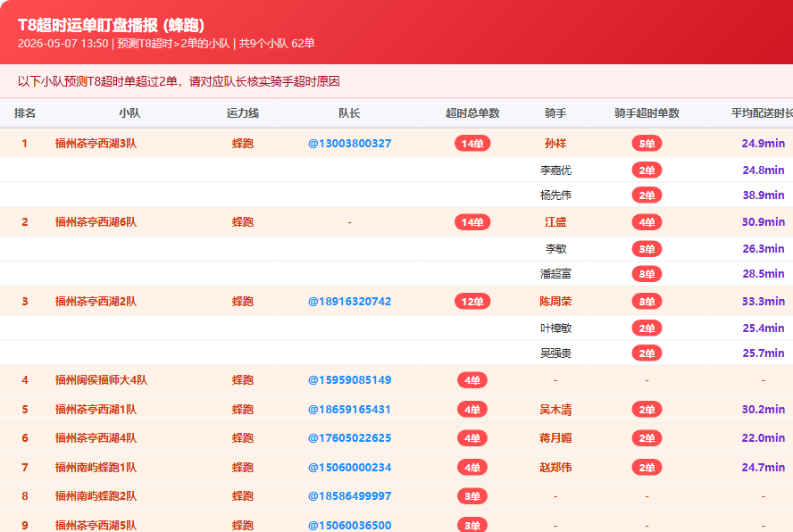Click 14单 badge for 西湖6队

coord(472,222)
